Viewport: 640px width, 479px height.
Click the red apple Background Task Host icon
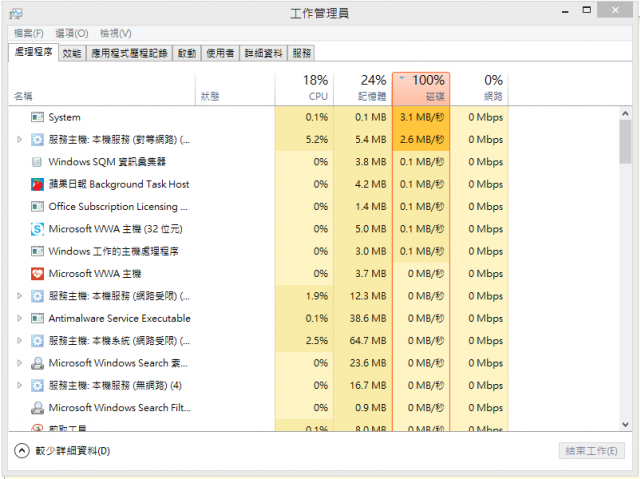point(37,184)
